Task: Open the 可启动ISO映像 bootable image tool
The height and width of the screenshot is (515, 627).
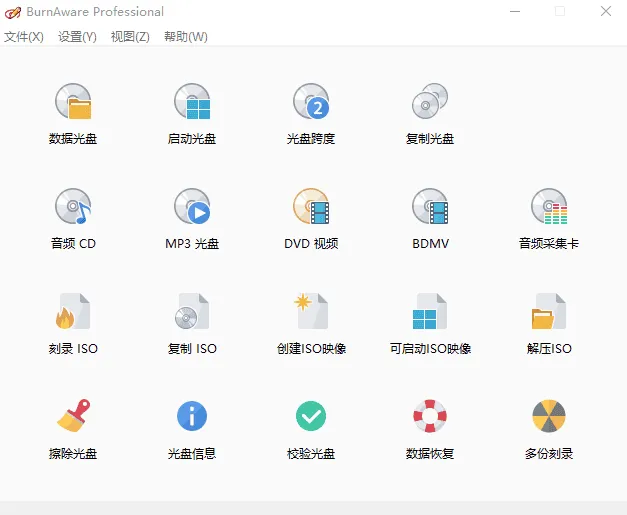Action: [x=430, y=312]
